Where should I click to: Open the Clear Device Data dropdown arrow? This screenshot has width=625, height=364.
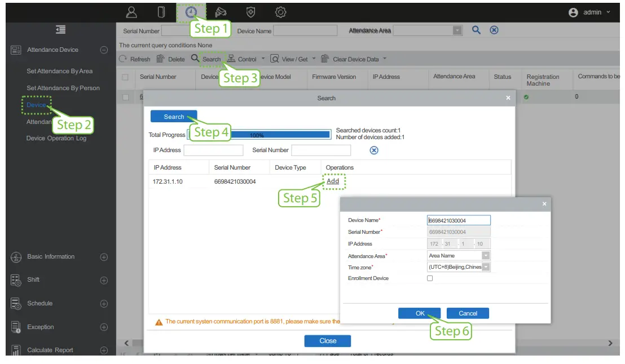[385, 59]
